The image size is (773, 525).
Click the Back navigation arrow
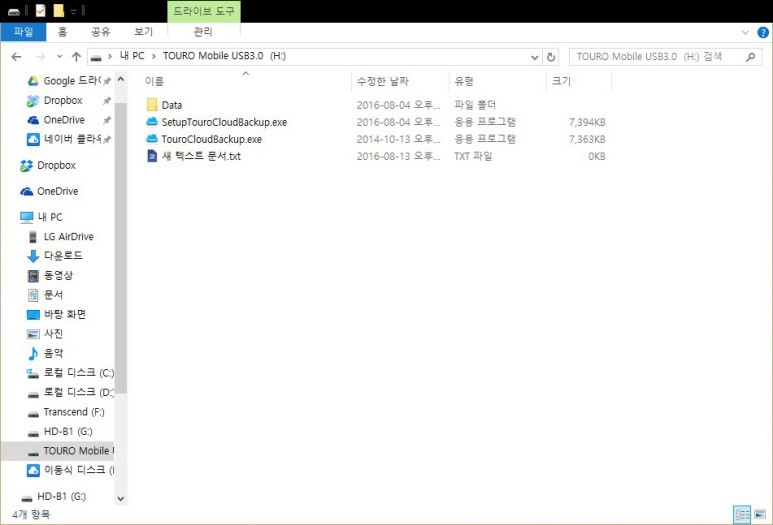click(x=16, y=57)
